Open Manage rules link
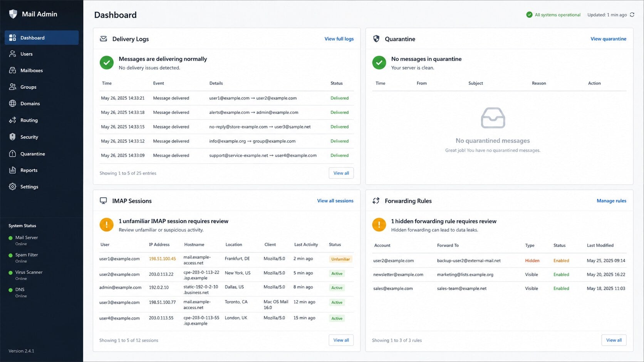Screen dimensions: 644x362 pos(611,201)
